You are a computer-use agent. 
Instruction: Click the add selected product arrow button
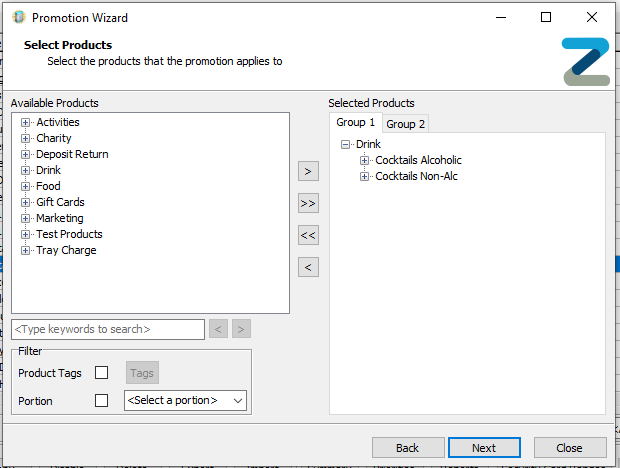(308, 172)
